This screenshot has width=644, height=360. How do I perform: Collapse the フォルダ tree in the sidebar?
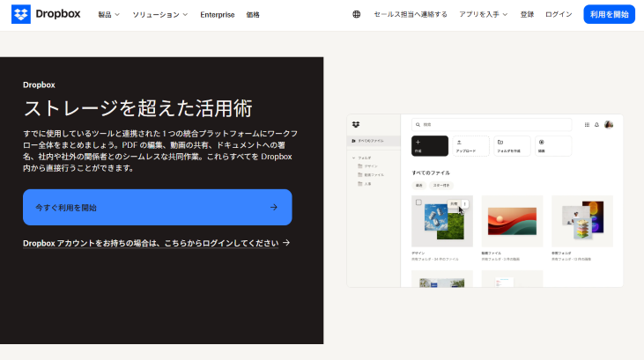353,158
